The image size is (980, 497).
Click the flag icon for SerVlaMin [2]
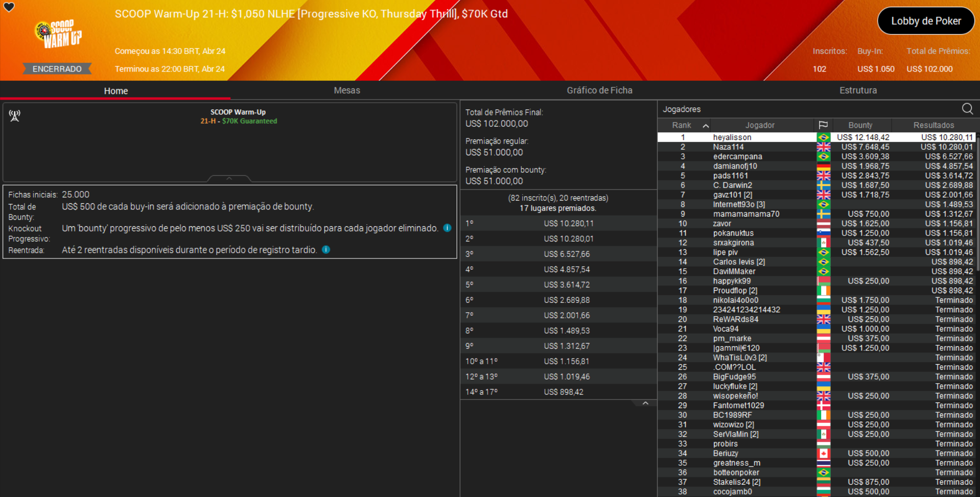coord(823,434)
